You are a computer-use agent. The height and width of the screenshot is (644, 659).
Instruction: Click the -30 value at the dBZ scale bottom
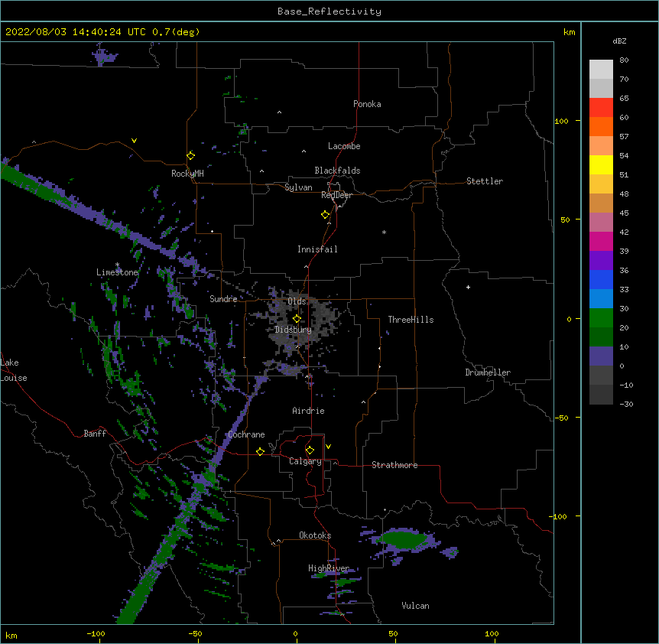626,404
